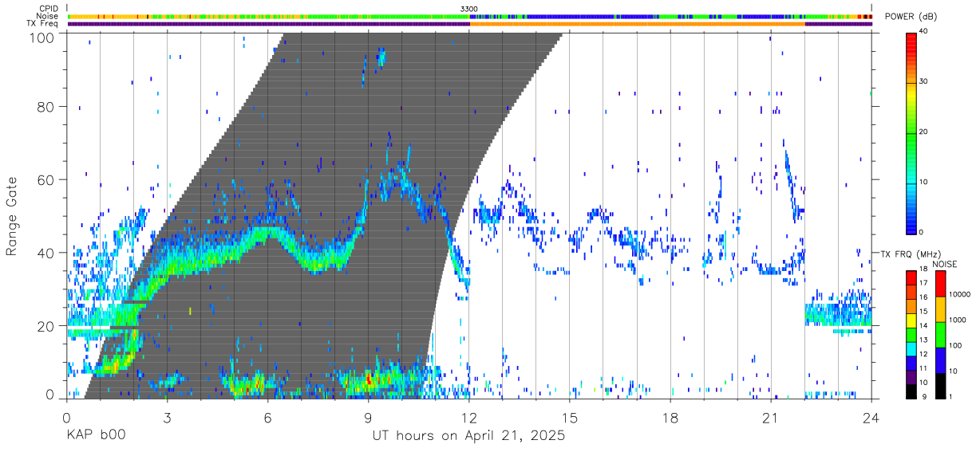
Task: Click the 24 tick on UT hours axis
Action: pyautogui.click(x=871, y=419)
